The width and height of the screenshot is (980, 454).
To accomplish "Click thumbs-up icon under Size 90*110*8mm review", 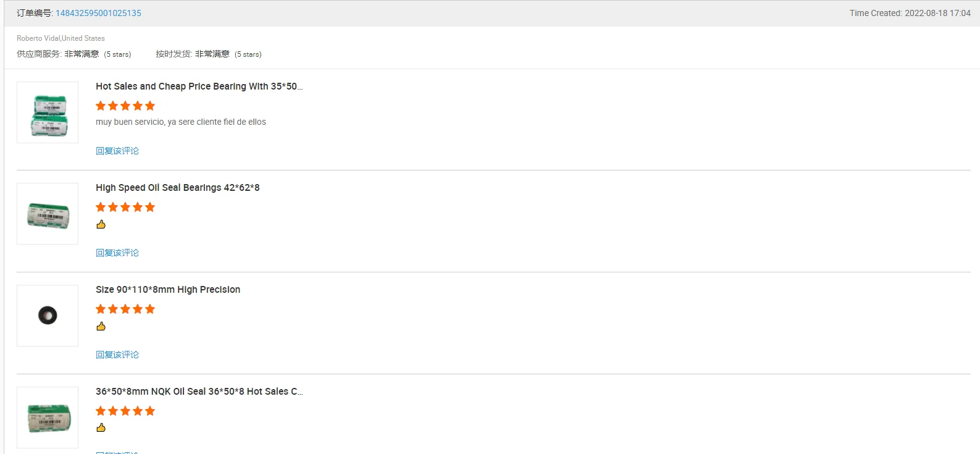I will coord(101,326).
